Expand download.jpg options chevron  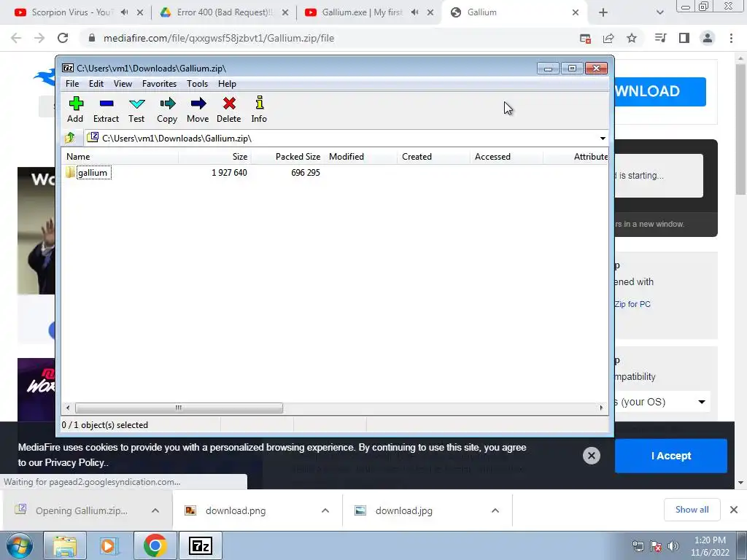coord(495,510)
